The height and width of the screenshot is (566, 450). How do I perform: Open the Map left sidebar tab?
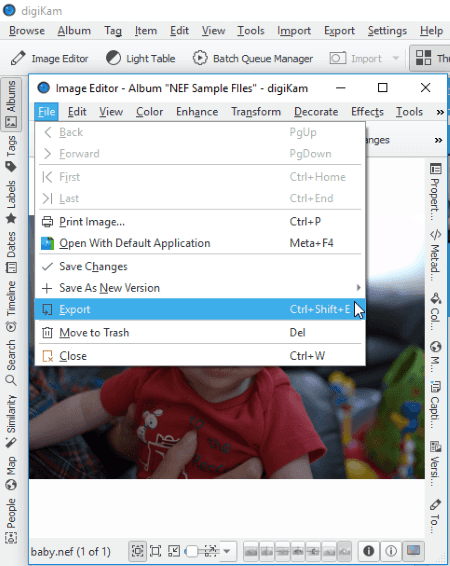click(11, 473)
